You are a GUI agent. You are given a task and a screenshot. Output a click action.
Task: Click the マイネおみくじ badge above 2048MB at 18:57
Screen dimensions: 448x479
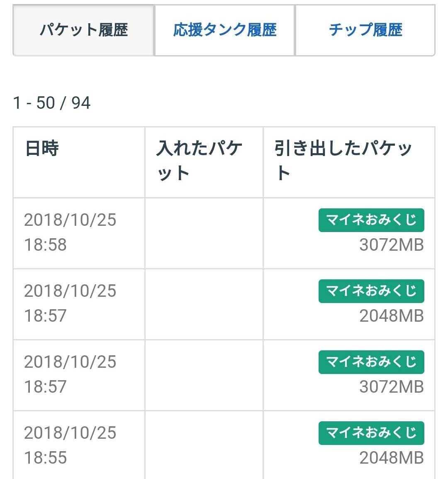[x=371, y=291]
